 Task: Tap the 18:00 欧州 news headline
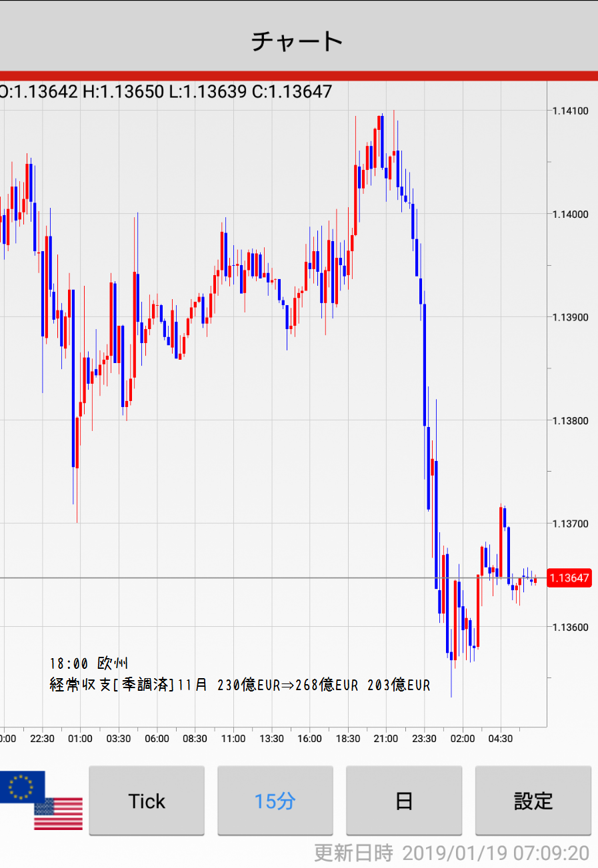(89, 663)
